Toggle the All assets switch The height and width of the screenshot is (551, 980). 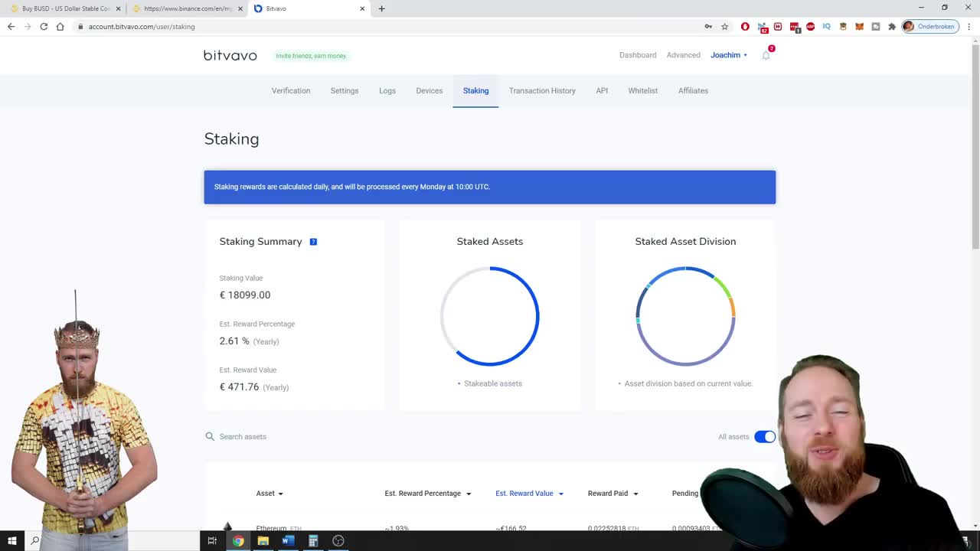[x=765, y=436]
